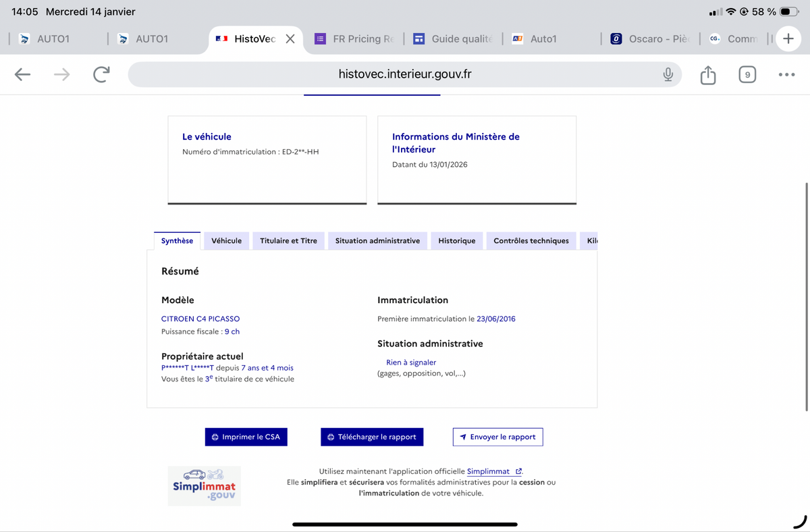
Task: Reload the HistoVec page
Action: pyautogui.click(x=101, y=74)
